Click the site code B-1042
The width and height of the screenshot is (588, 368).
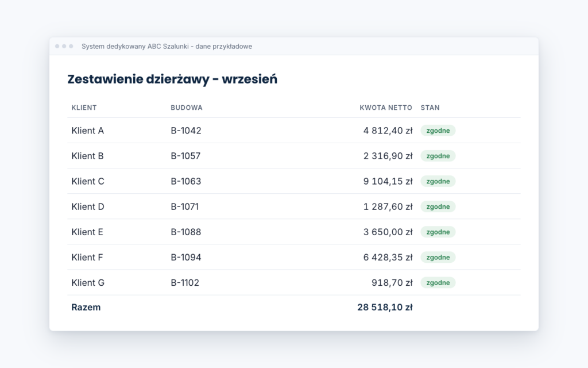point(186,131)
